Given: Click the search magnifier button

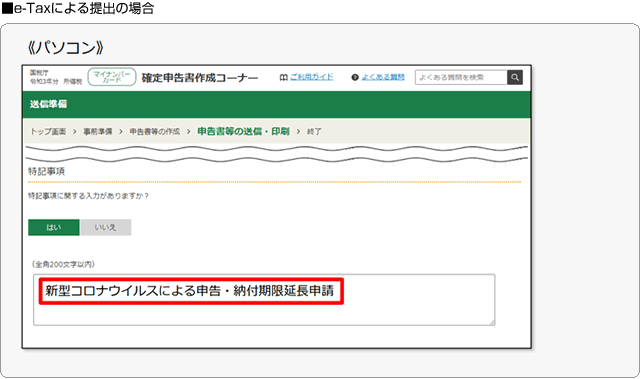Looking at the screenshot, I should pos(515,77).
